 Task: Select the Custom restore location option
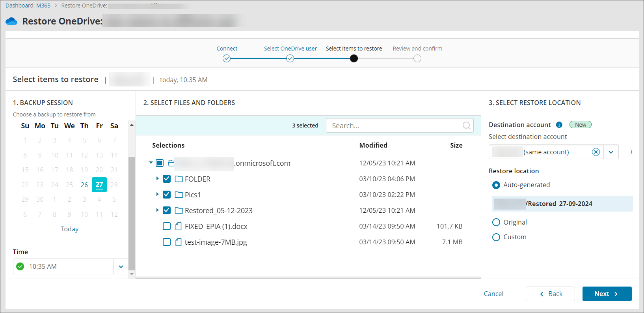point(496,237)
